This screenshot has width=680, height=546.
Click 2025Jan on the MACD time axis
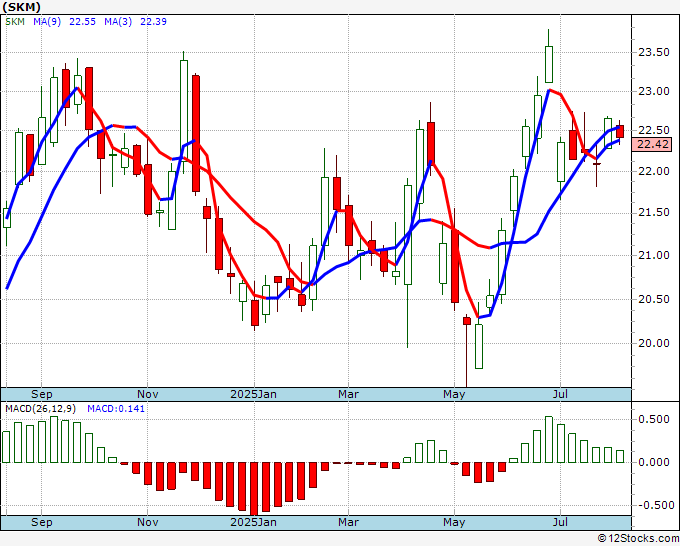[x=253, y=522]
